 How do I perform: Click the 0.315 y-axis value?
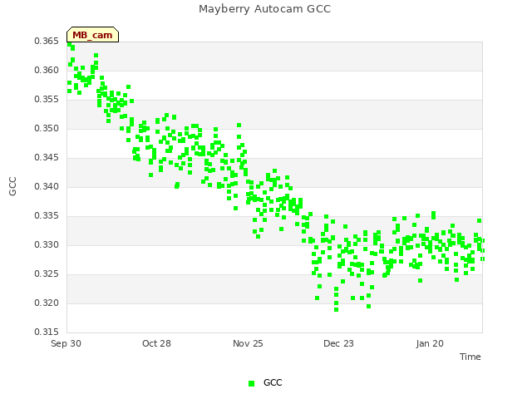(x=47, y=332)
